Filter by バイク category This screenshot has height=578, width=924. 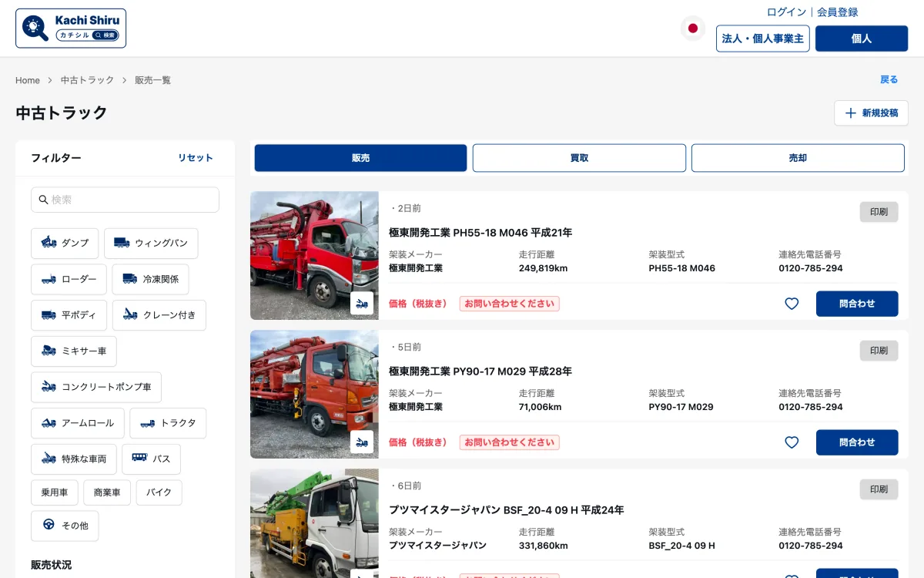(159, 492)
